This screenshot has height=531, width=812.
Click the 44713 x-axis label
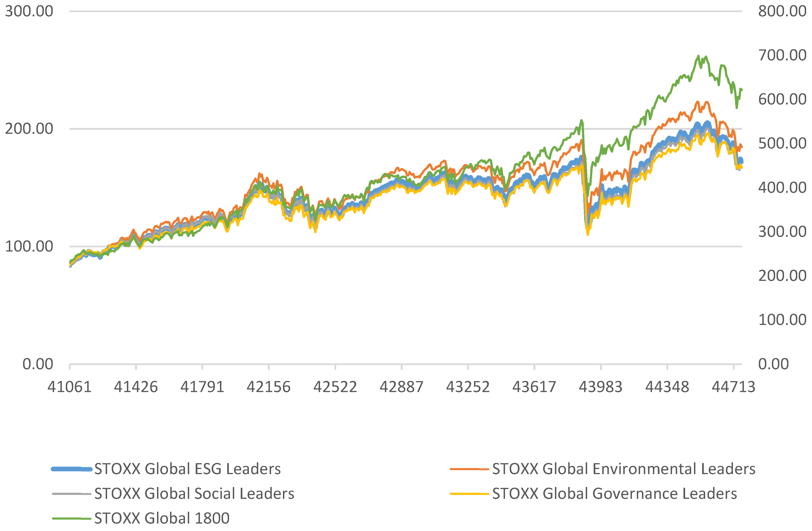click(x=733, y=387)
